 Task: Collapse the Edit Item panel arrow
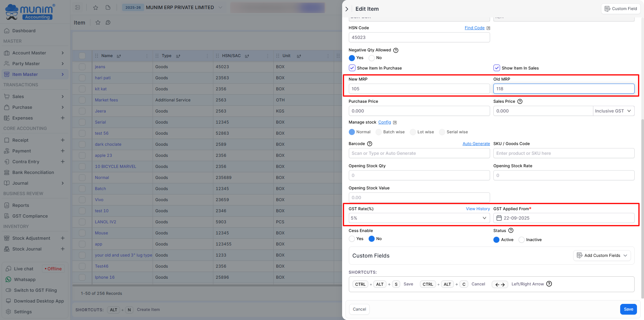[x=347, y=9]
